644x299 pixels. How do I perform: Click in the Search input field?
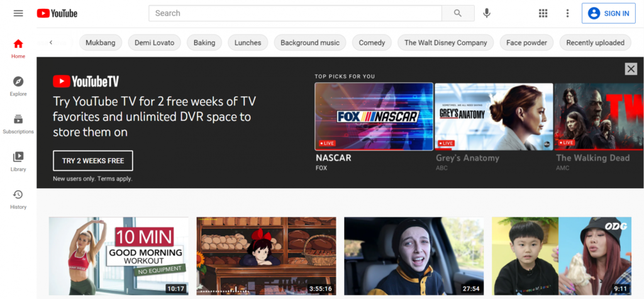coord(295,13)
